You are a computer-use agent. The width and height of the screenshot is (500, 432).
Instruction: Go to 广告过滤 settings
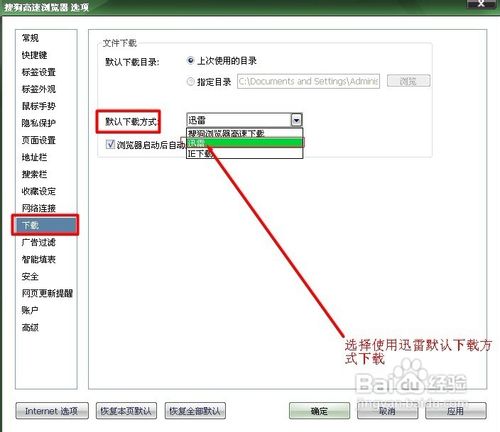pyautogui.click(x=39, y=242)
